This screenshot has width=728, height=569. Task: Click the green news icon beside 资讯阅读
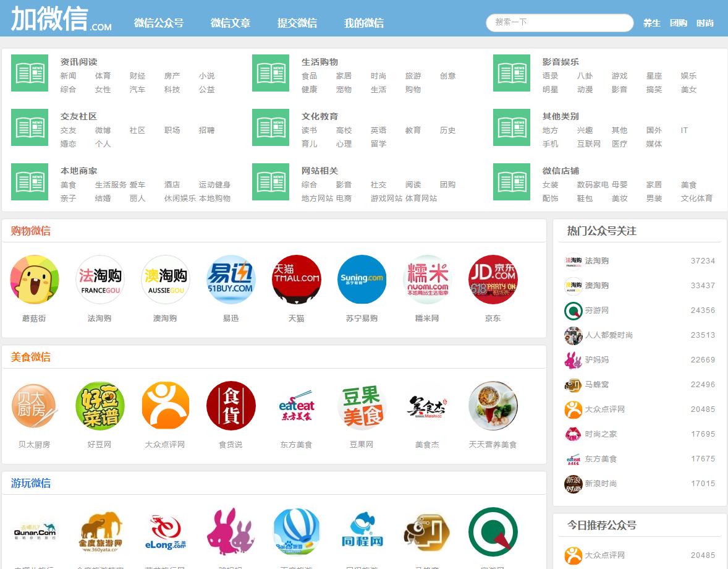point(30,73)
